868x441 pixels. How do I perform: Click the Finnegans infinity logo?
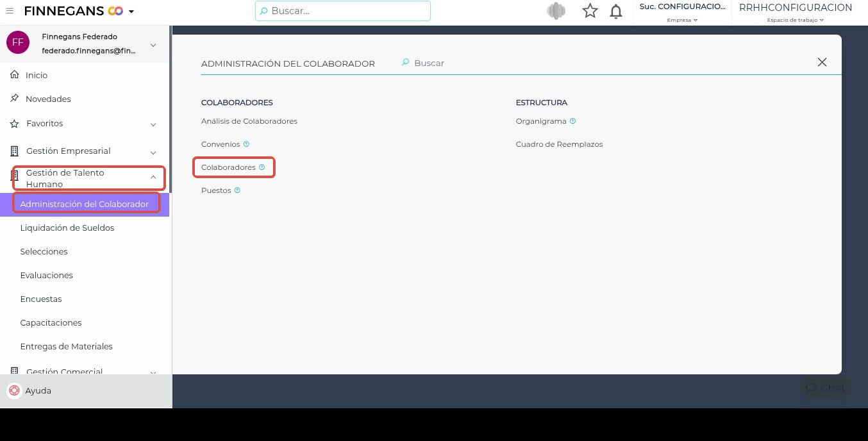115,11
